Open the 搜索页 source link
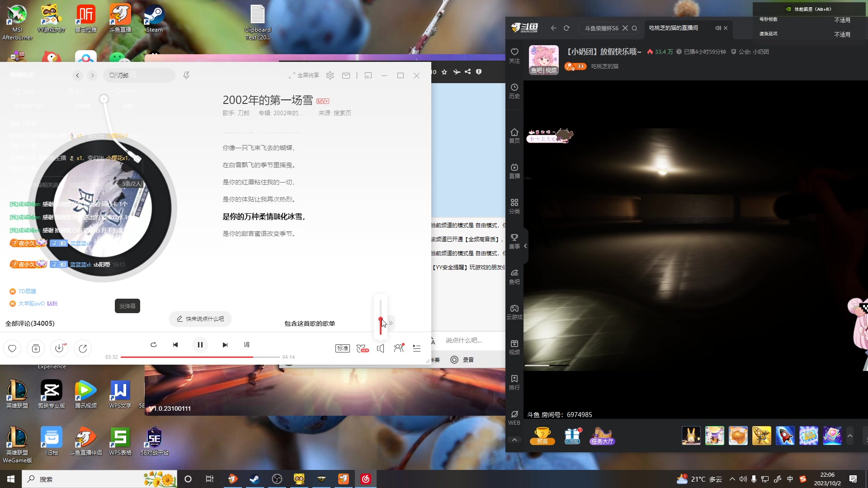This screenshot has height=488, width=868. [342, 113]
